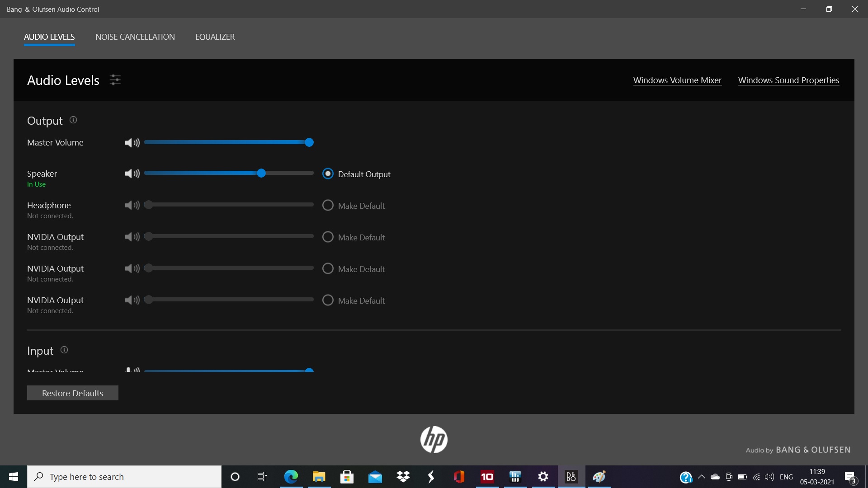Click the Input info tooltip icon
Screen dimensions: 868x488
[64, 350]
